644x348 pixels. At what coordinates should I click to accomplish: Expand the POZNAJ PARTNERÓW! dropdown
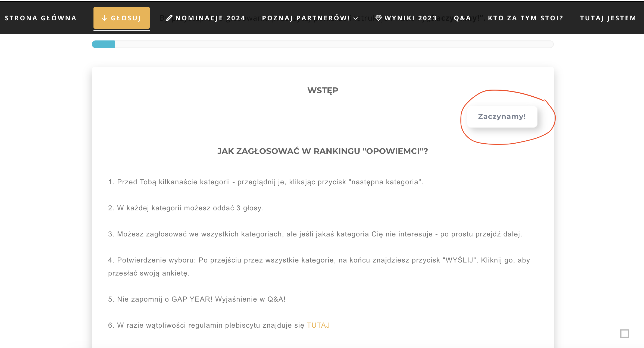[x=306, y=18]
